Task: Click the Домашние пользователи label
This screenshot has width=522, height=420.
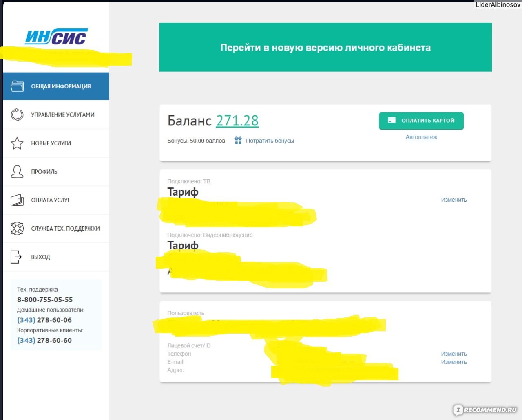Action: [x=51, y=310]
